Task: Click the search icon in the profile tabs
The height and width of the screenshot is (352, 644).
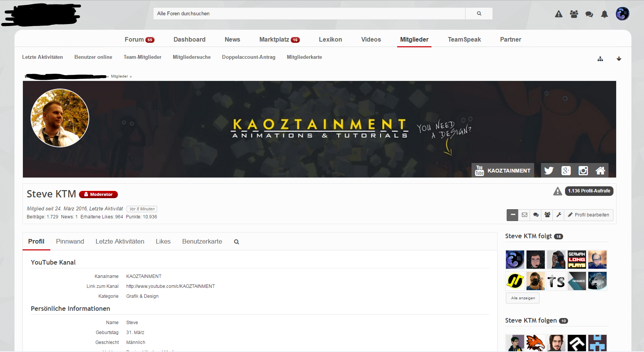Action: [x=237, y=242]
